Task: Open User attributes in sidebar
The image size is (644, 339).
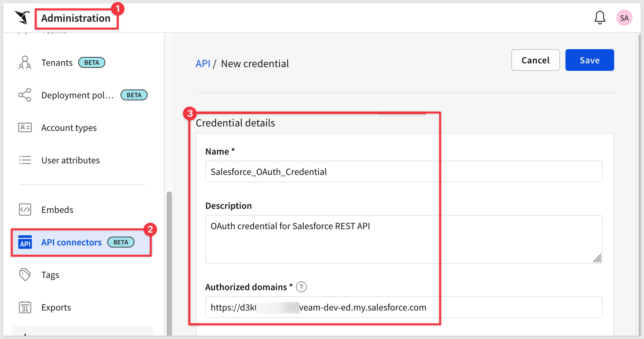Action: [x=70, y=160]
